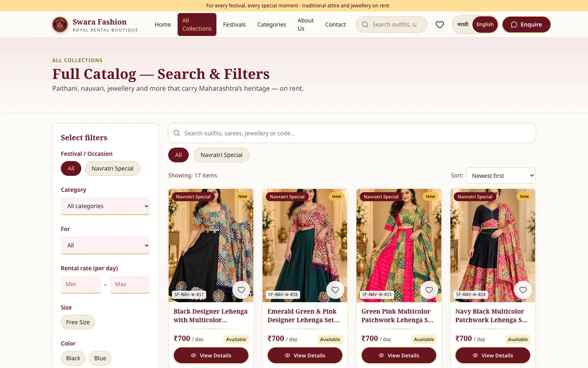Open the wishlist heart icon in header
588x368 pixels.
440,24
